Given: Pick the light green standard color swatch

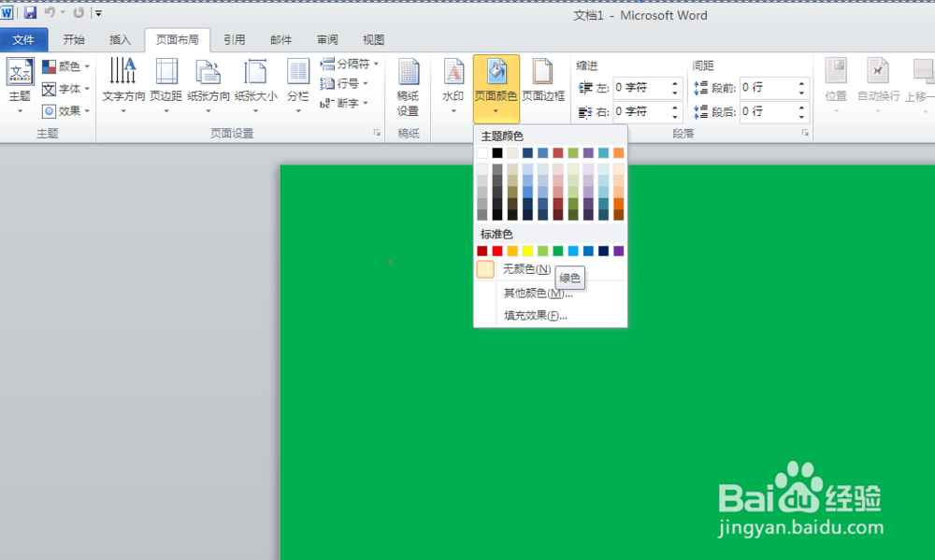Looking at the screenshot, I should 542,251.
